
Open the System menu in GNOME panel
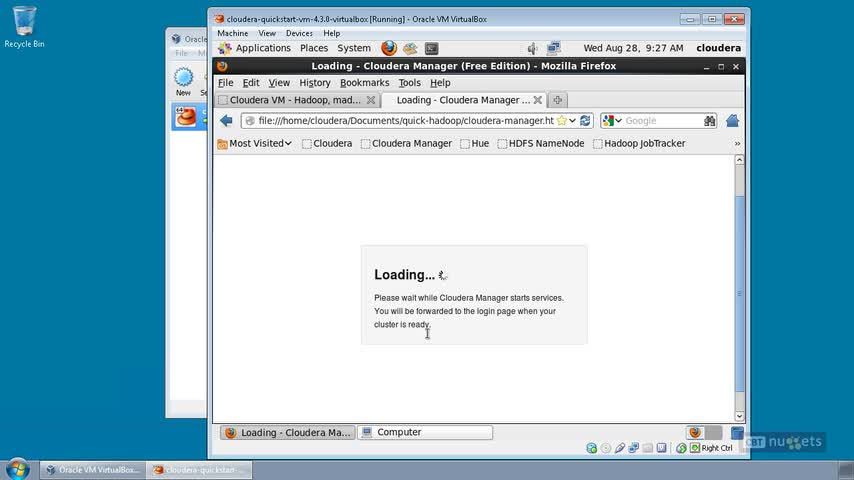(353, 48)
